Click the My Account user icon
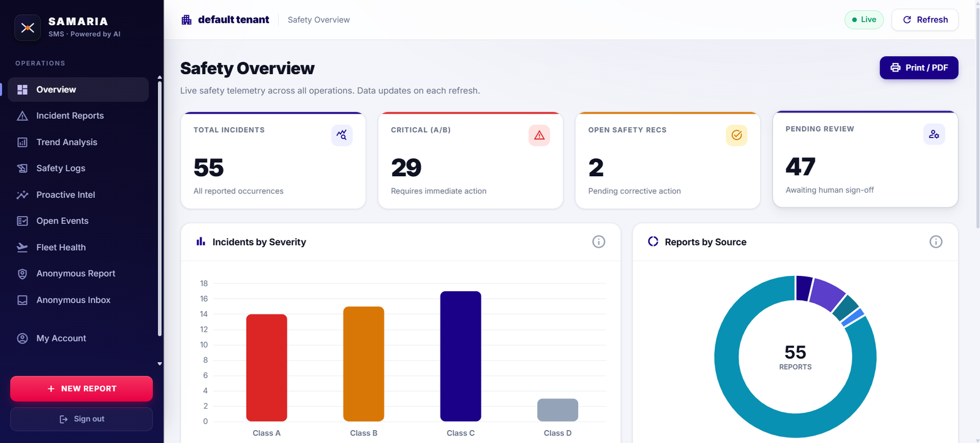This screenshot has width=980, height=443. pyautogui.click(x=23, y=338)
